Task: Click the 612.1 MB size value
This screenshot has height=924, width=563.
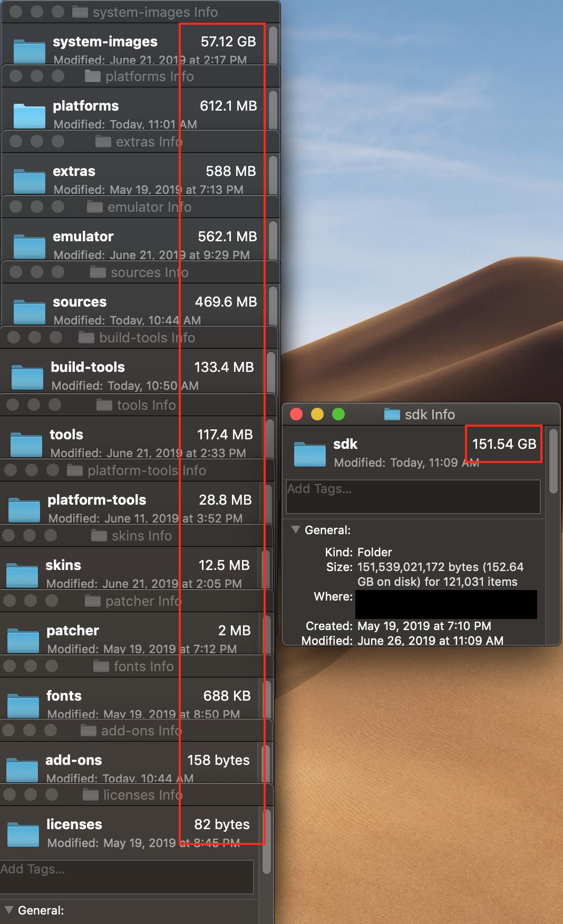Action: (x=228, y=106)
